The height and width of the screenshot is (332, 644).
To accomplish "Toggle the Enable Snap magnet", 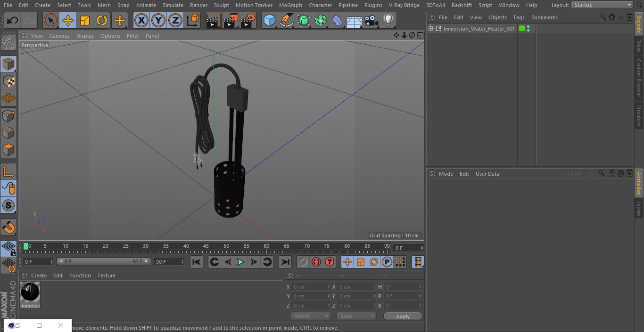I will (x=8, y=227).
